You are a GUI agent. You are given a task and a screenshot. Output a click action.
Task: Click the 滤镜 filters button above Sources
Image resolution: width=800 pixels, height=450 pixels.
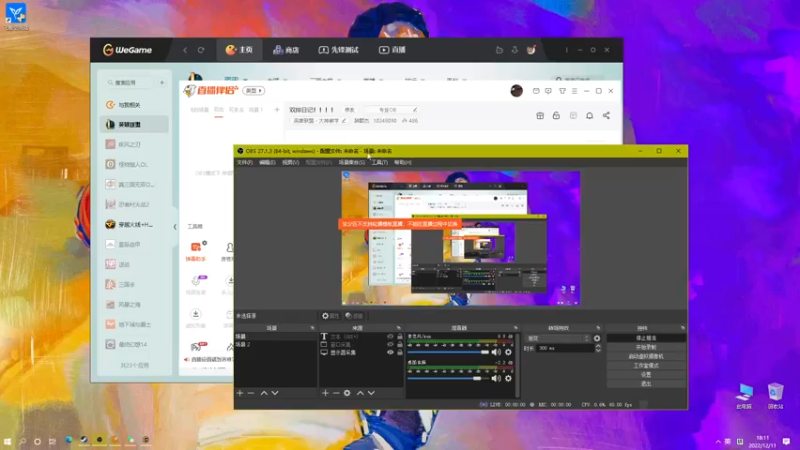(354, 316)
